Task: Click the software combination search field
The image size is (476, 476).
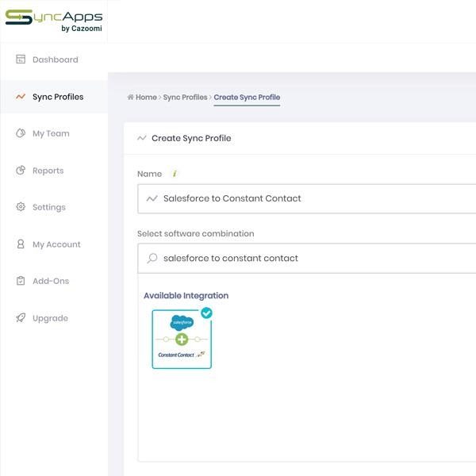Action: (306, 259)
